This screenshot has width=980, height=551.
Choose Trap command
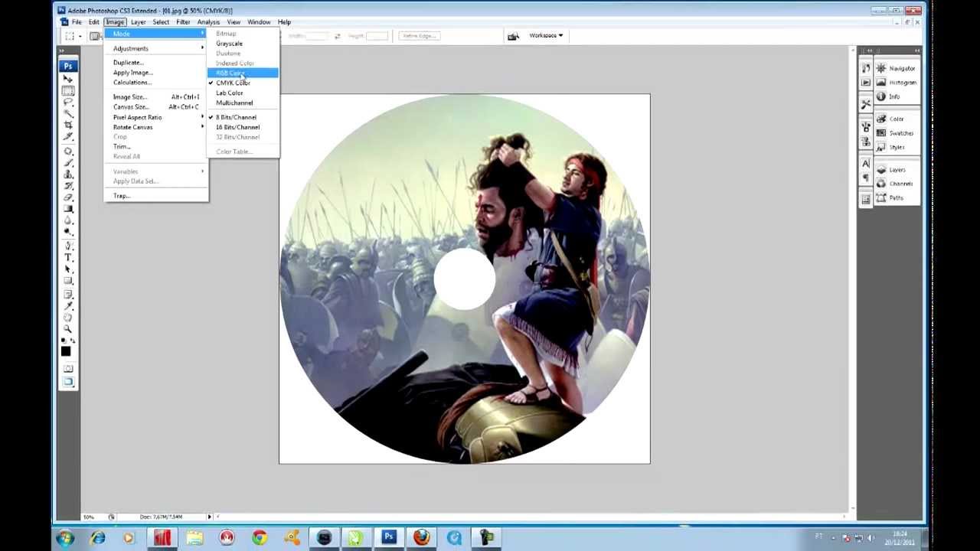pyautogui.click(x=155, y=196)
